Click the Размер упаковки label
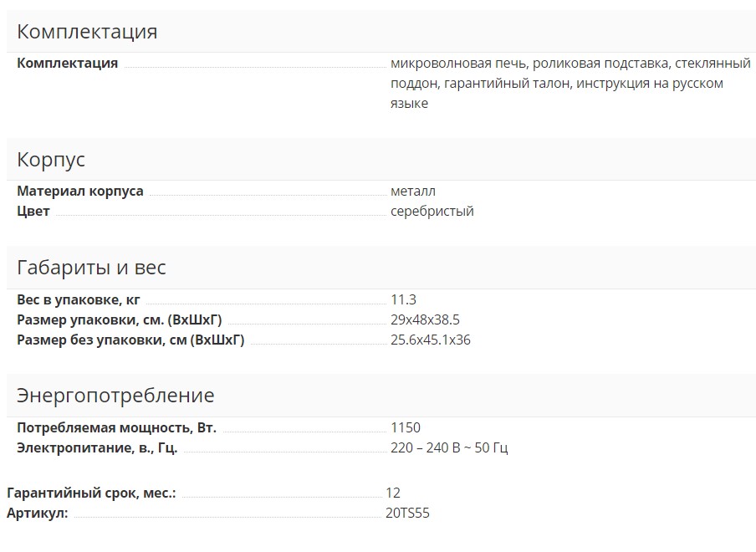This screenshot has width=756, height=552. click(120, 320)
